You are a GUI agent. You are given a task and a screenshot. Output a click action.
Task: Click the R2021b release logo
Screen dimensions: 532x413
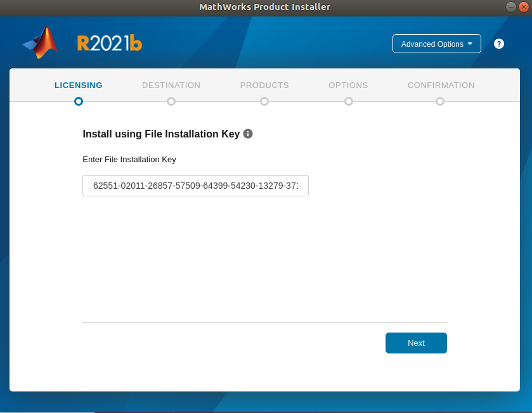click(x=110, y=43)
